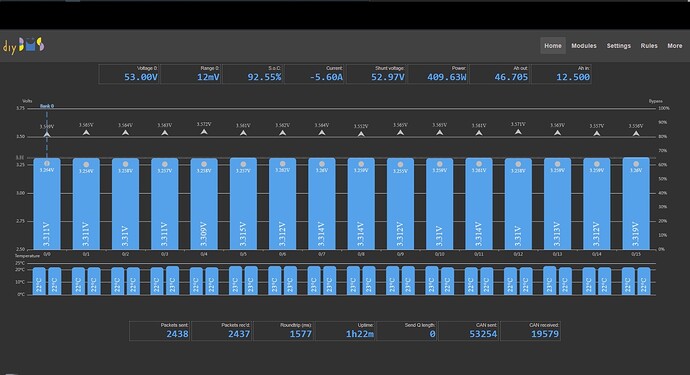This screenshot has width=690, height=375.
Task: Click the Ah in value 12.500
Action: tap(573, 77)
